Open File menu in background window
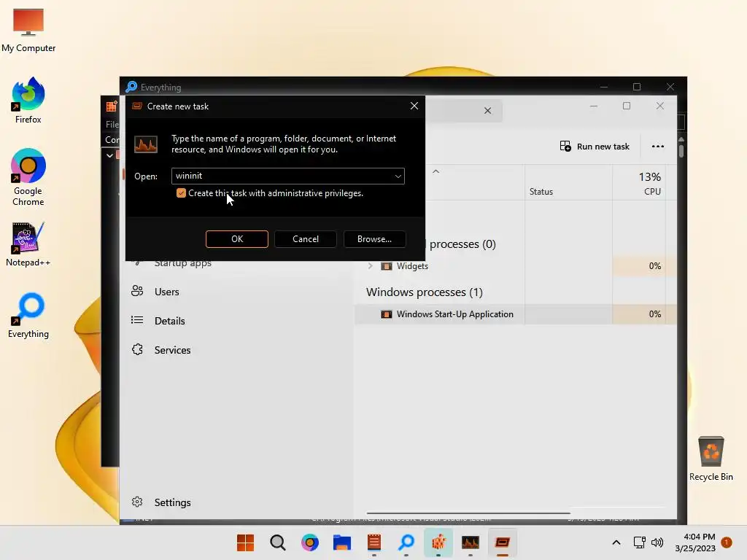 coord(112,124)
